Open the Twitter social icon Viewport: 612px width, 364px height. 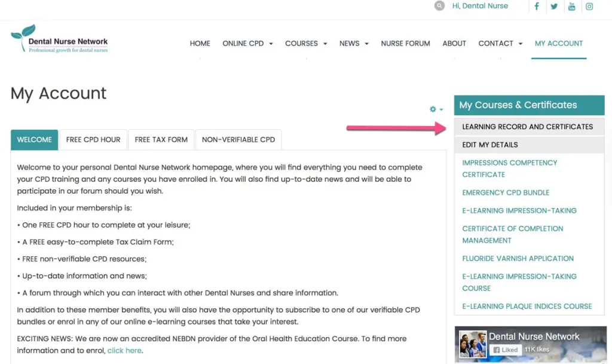[554, 7]
